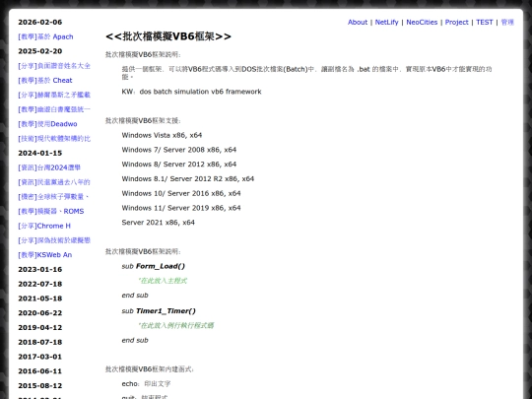This screenshot has height=399, width=532.
Task: Click the end sub line under Timer1_Timer
Action: (135, 340)
